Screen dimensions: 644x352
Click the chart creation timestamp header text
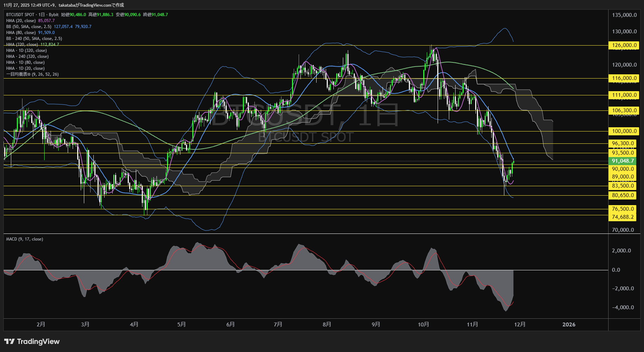coord(64,5)
